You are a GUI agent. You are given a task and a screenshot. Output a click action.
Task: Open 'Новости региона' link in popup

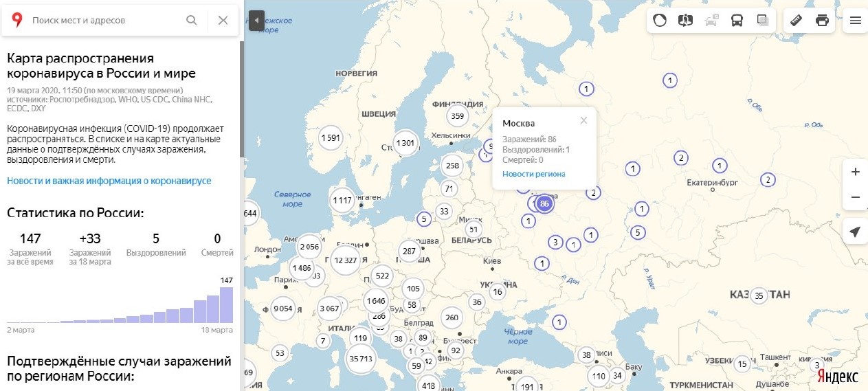[533, 174]
